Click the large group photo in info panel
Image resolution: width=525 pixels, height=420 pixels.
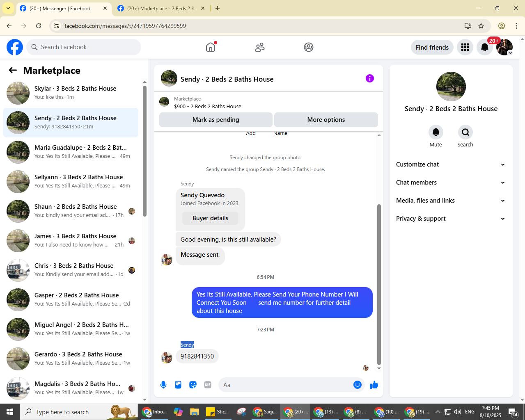click(451, 87)
